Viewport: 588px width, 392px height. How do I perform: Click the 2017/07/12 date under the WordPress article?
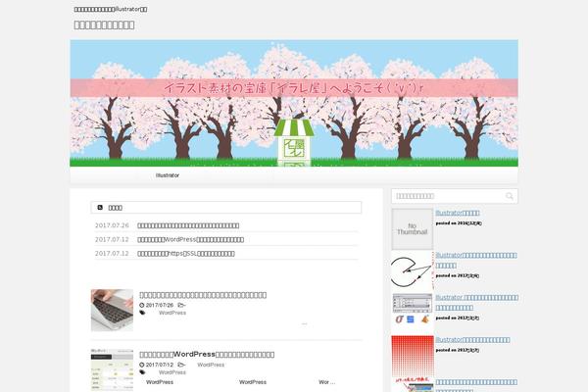160,365
